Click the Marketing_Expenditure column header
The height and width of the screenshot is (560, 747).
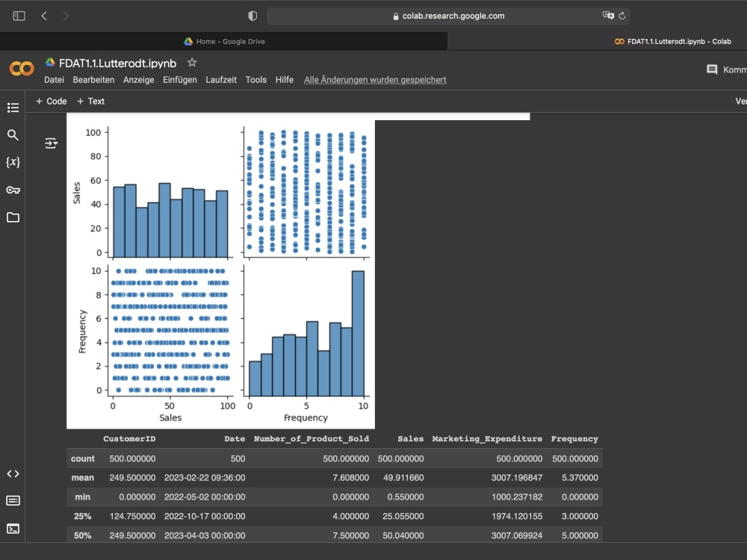(487, 439)
